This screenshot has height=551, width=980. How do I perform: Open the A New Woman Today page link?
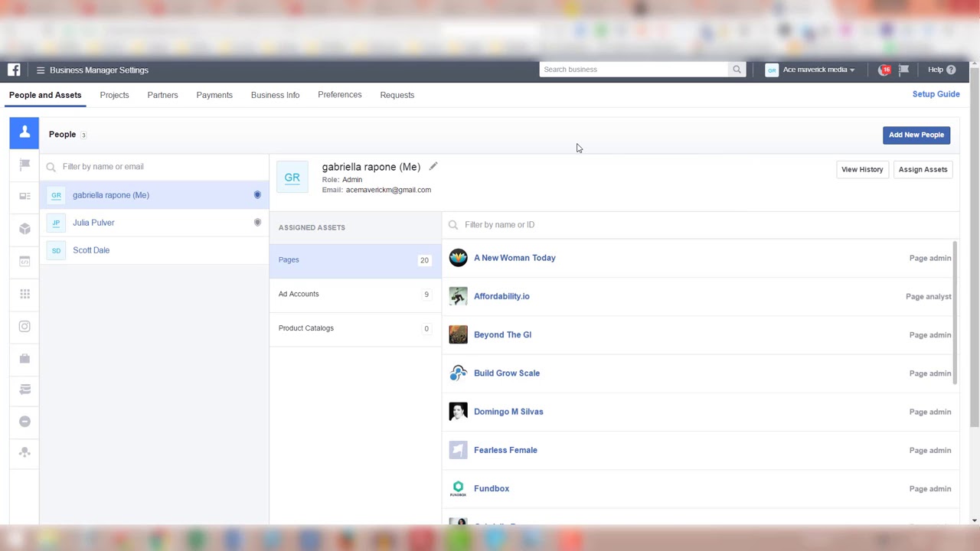(x=514, y=258)
